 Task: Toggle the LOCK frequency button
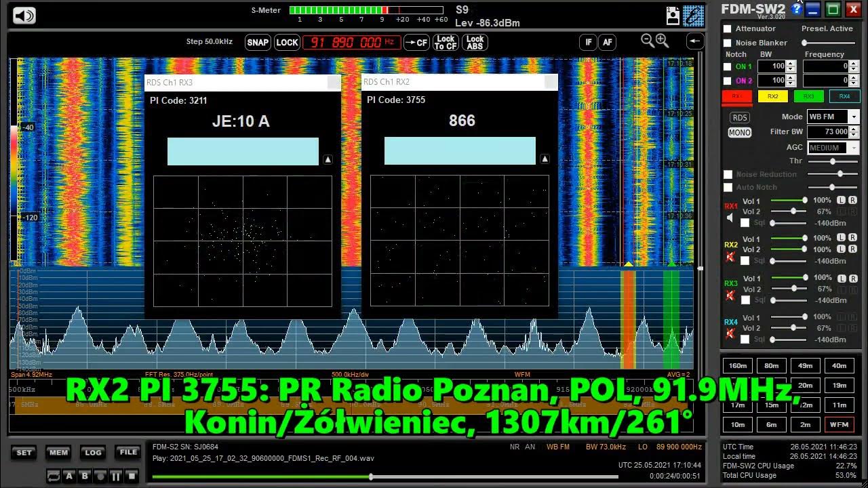pos(287,42)
